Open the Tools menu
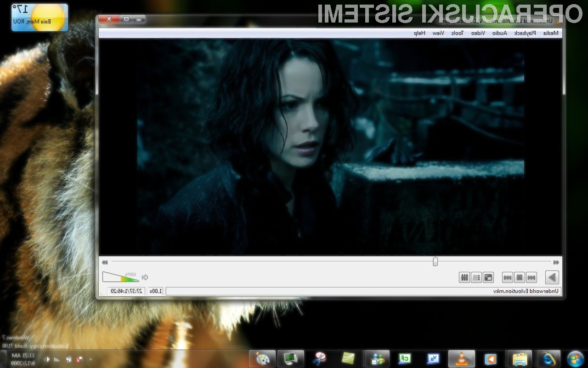 coord(457,33)
